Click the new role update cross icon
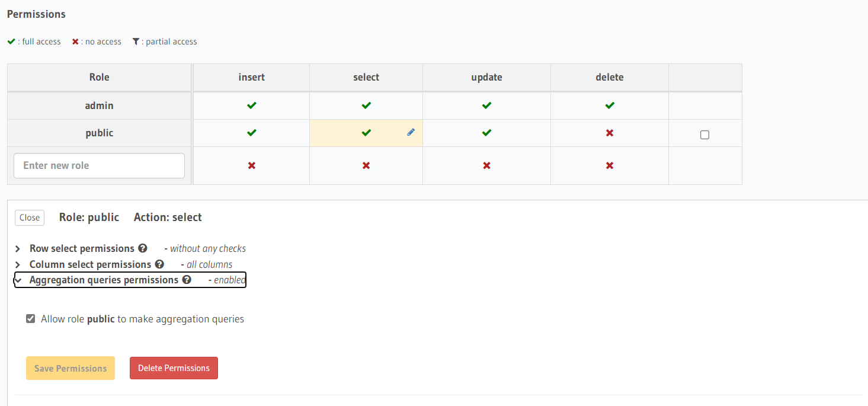868x406 pixels. (x=486, y=165)
